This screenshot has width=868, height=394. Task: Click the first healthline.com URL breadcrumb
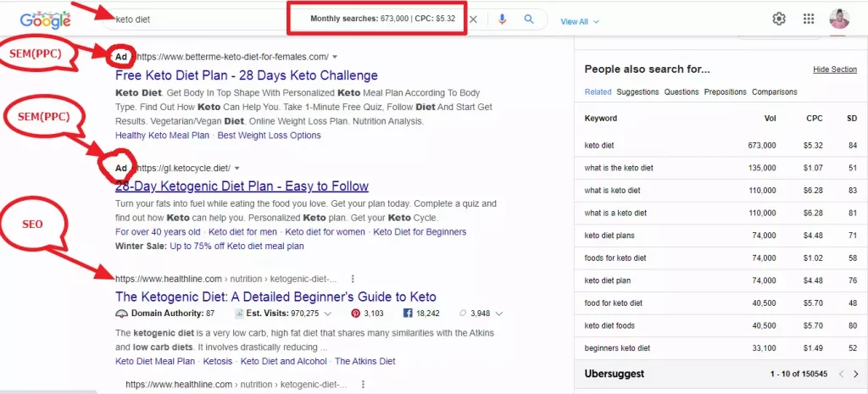point(225,279)
